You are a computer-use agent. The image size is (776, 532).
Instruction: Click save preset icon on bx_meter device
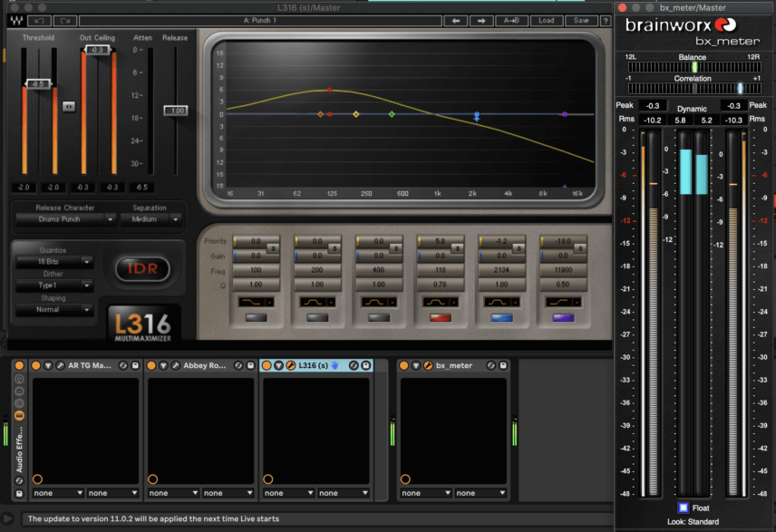click(x=503, y=366)
